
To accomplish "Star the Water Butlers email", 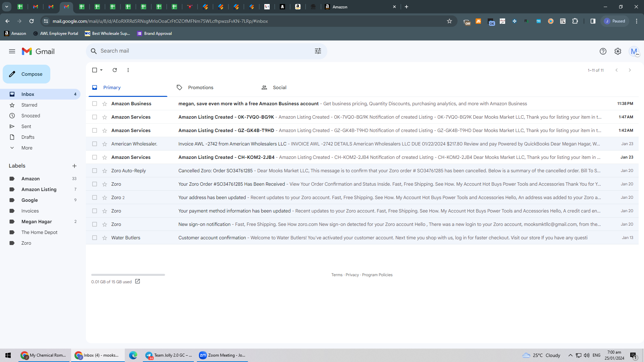I will tap(105, 238).
